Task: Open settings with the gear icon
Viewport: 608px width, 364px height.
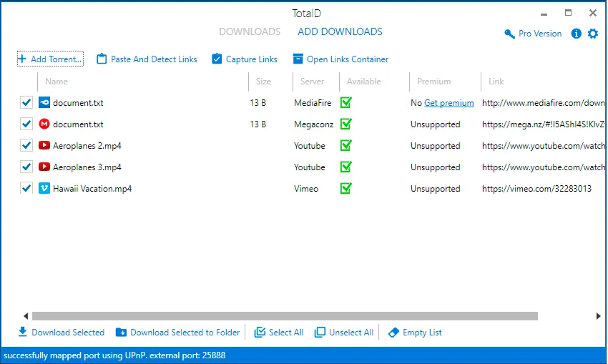Action: click(x=593, y=34)
